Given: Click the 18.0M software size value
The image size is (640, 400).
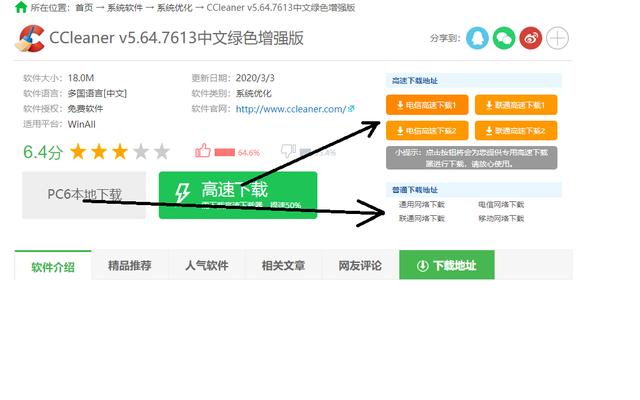Looking at the screenshot, I should (x=81, y=78).
